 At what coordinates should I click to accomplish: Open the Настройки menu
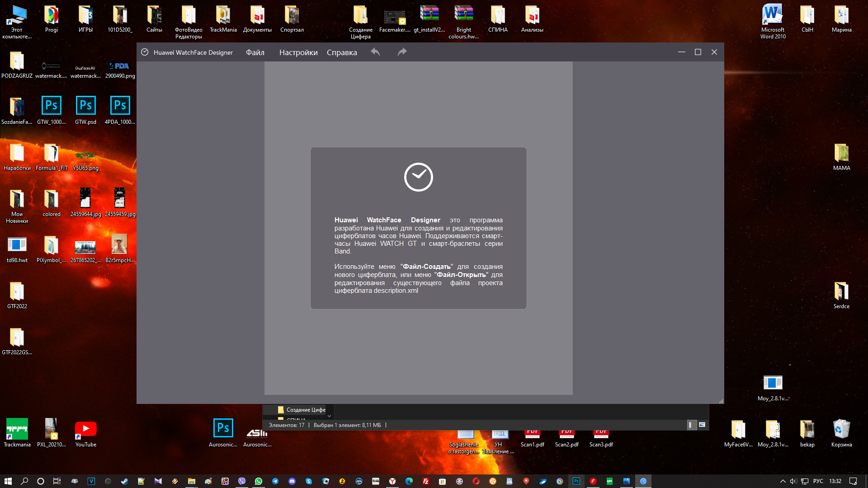tap(298, 52)
